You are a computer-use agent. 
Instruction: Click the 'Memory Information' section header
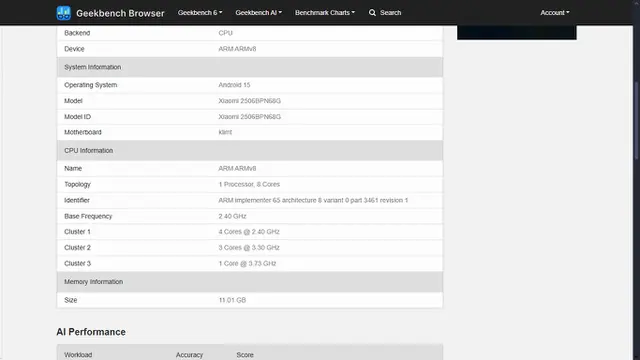(x=250, y=282)
